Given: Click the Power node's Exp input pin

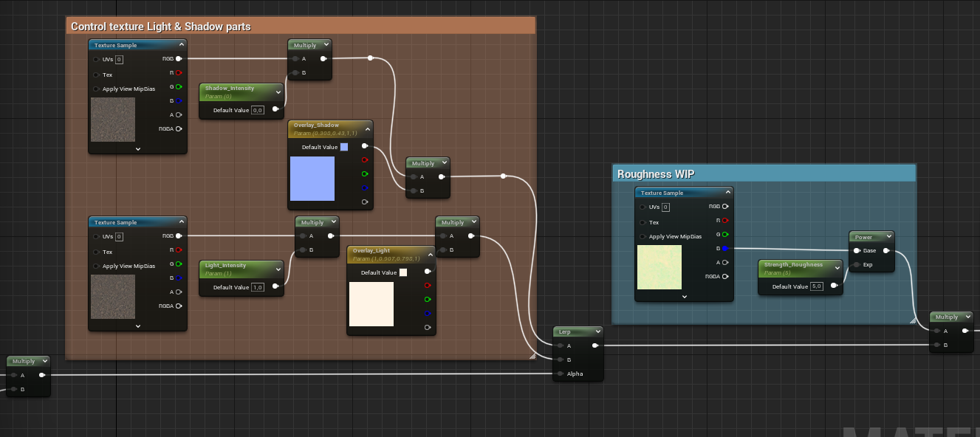Looking at the screenshot, I should (856, 264).
